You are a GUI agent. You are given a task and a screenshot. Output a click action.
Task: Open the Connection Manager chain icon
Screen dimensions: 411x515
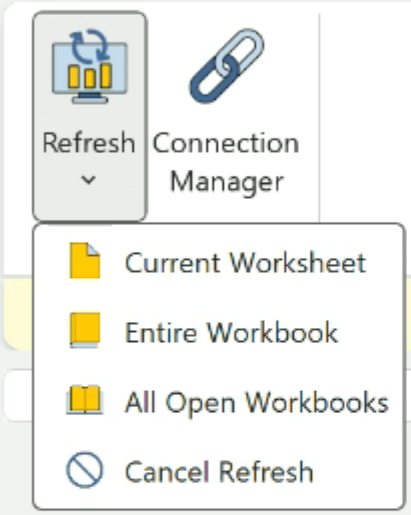tap(227, 66)
